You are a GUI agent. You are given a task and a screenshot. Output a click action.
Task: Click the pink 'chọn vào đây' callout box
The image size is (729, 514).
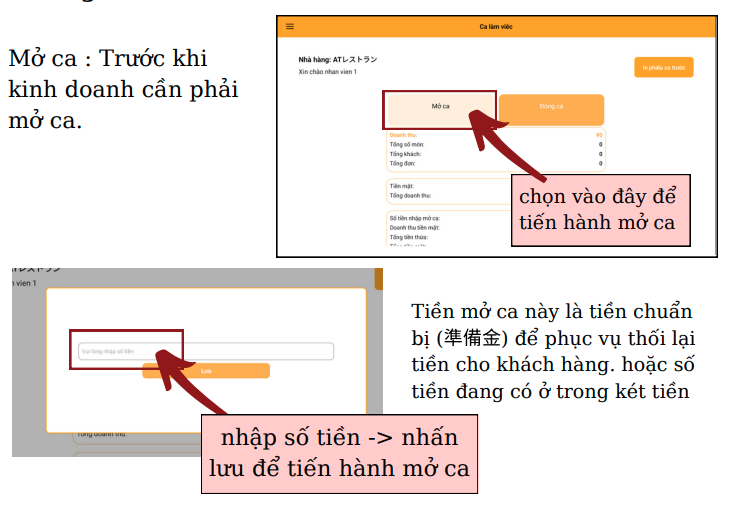point(601,209)
